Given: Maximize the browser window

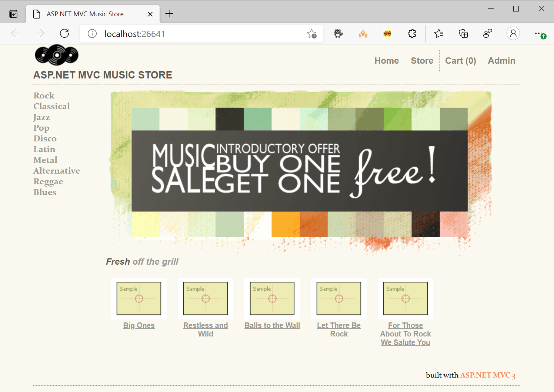Looking at the screenshot, I should (516, 9).
